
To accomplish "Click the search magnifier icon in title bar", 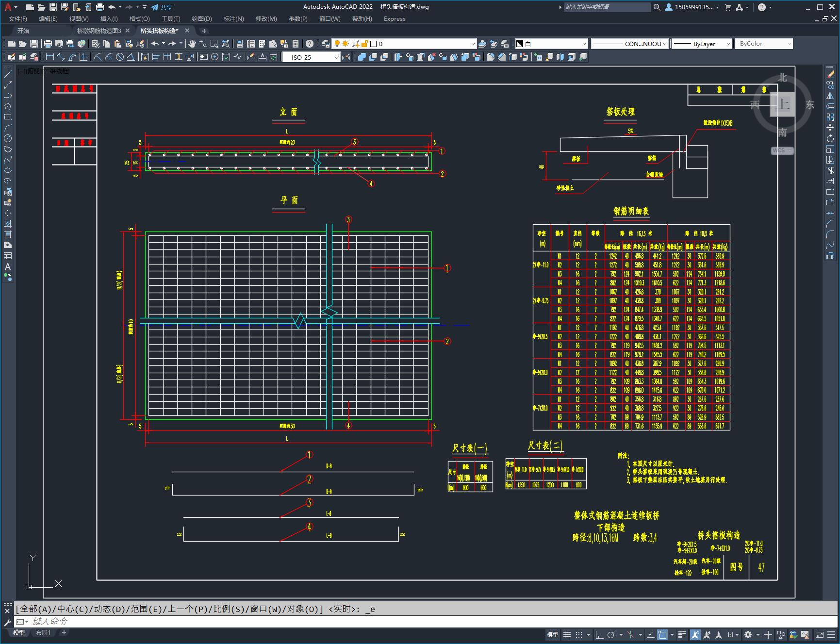I will click(x=657, y=7).
